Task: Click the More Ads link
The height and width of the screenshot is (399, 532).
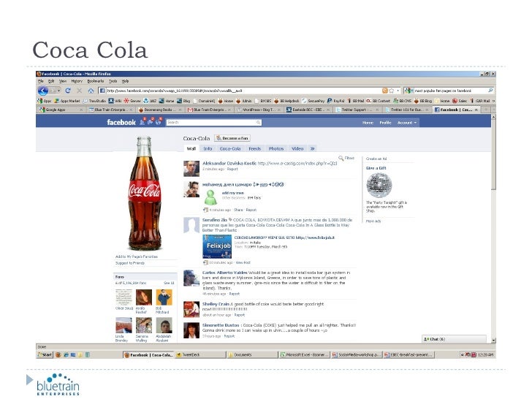Action: click(373, 221)
